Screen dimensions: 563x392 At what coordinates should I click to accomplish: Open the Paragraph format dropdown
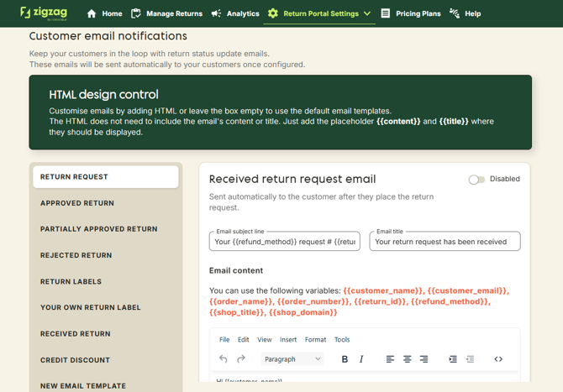coord(292,359)
